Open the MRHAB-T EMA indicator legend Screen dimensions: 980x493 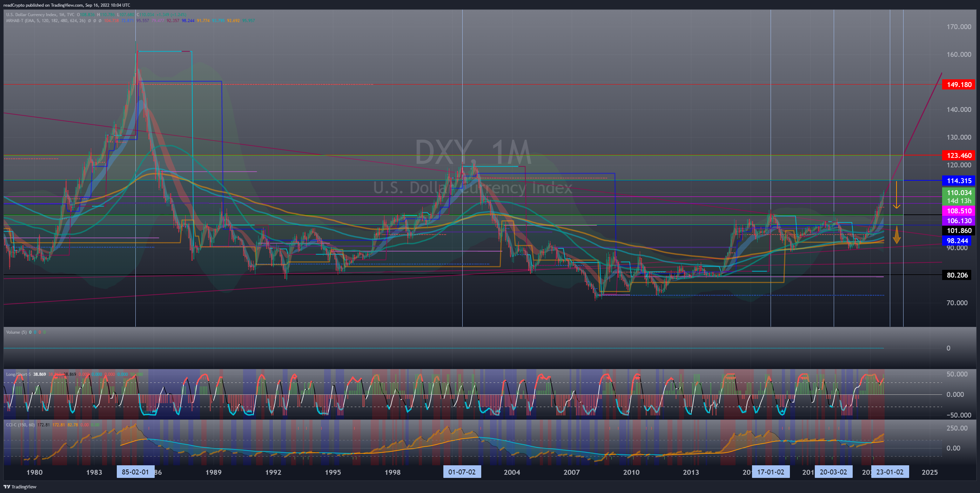(46, 21)
